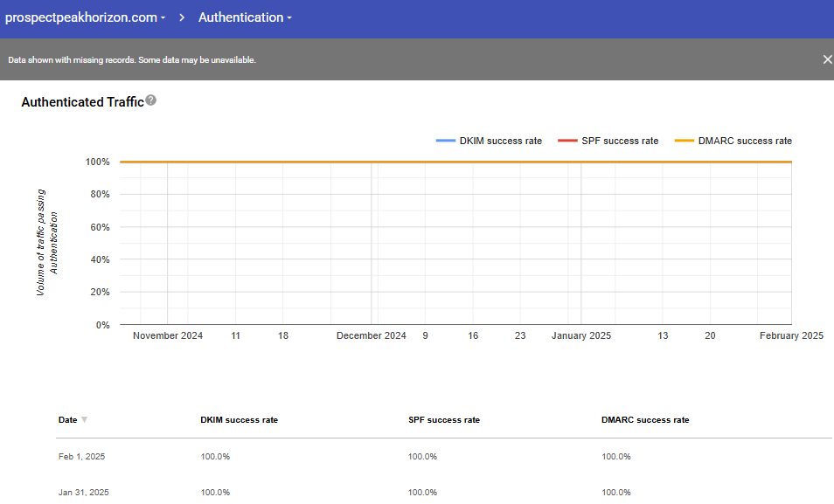Click the help icon beside Authenticated Traffic

[151, 100]
